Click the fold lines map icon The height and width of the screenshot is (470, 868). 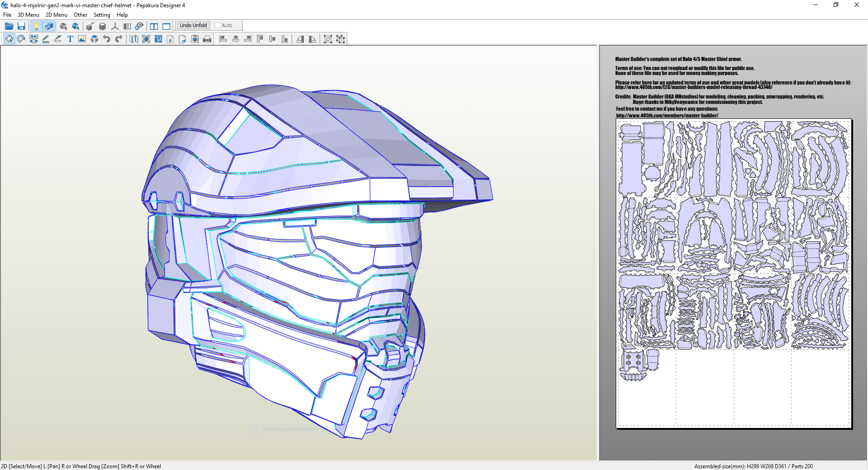click(x=134, y=39)
